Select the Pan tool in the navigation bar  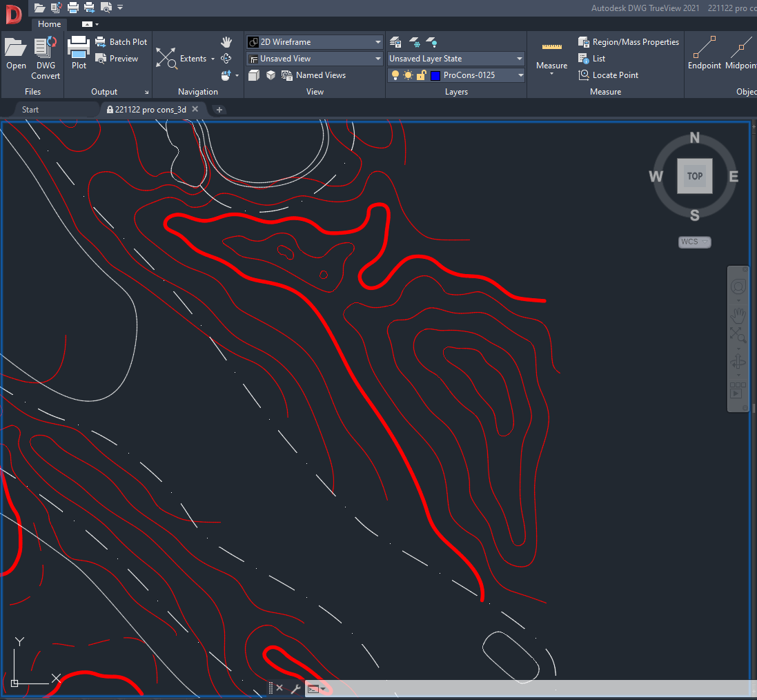coord(738,315)
